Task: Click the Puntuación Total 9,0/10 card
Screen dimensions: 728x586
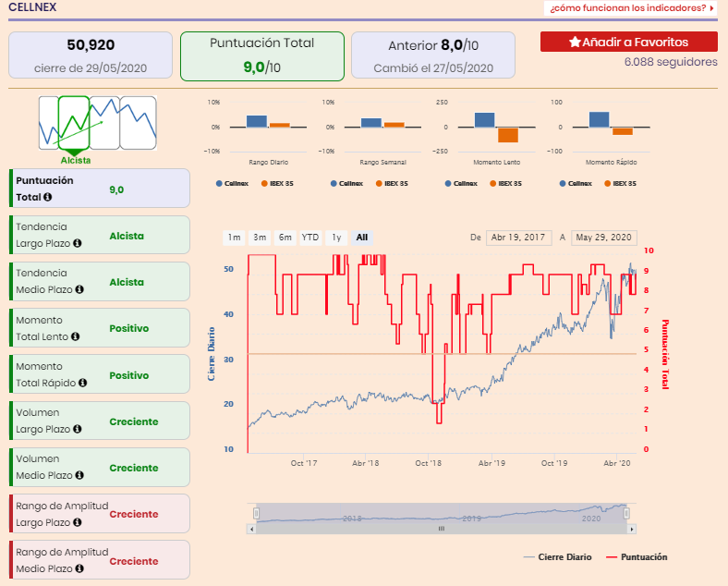Action: (262, 56)
